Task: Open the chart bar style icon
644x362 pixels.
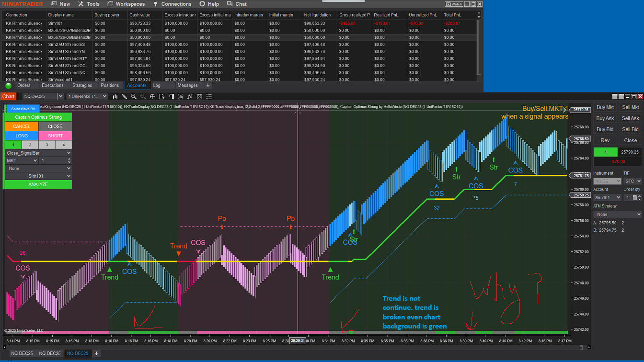Action: [x=115, y=97]
